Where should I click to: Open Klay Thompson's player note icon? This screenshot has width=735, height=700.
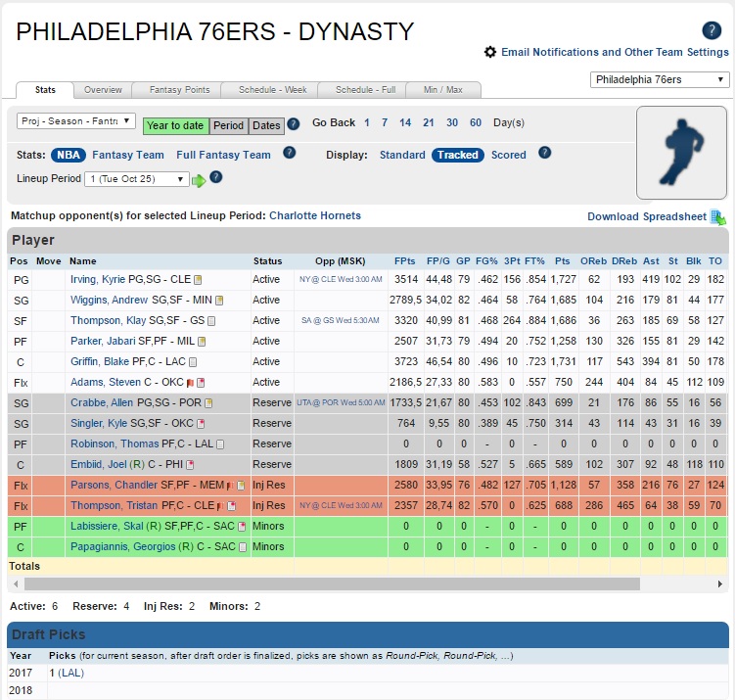tap(211, 321)
